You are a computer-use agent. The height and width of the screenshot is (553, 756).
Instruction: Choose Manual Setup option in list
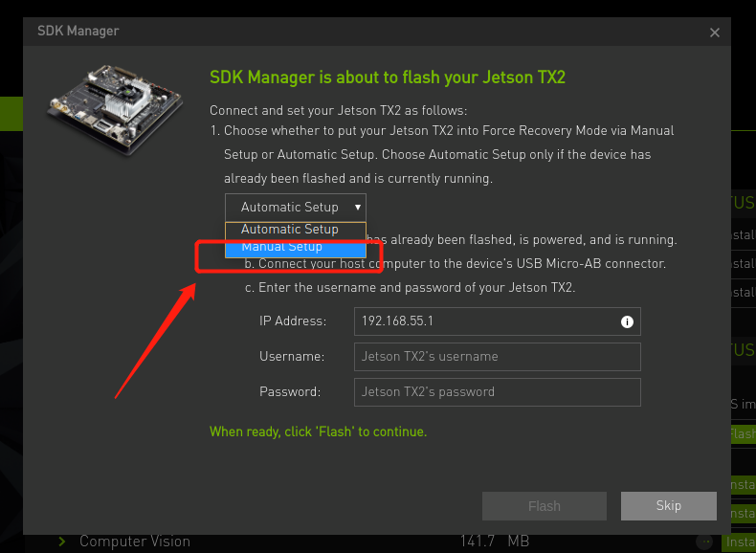295,248
